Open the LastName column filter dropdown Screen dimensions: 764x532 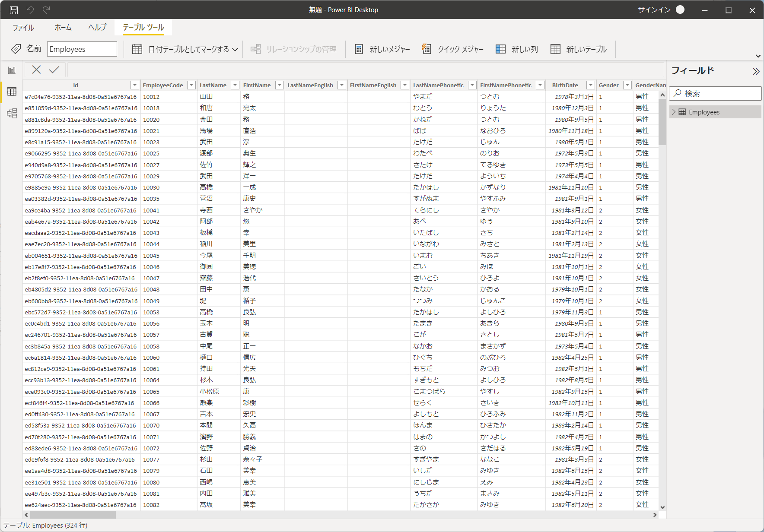click(235, 85)
